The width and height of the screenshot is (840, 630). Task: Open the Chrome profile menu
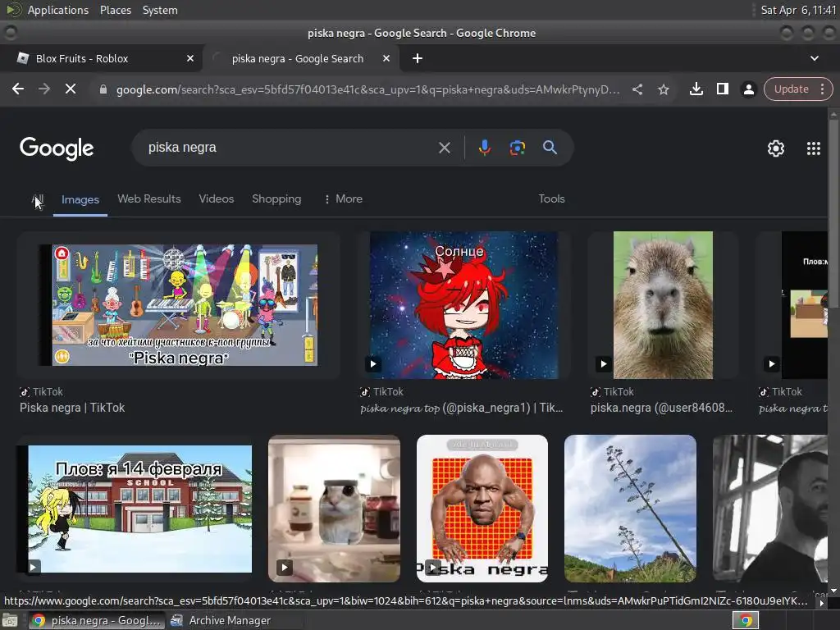tap(749, 89)
